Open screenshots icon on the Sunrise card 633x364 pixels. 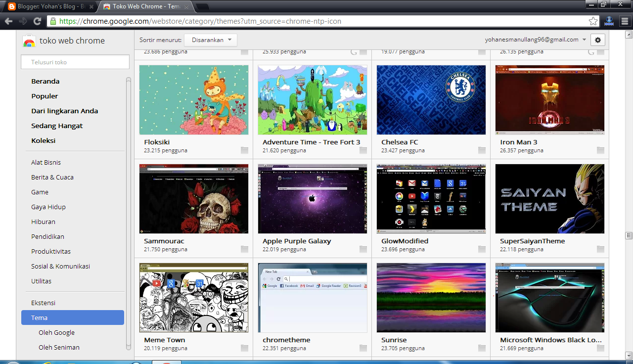[x=481, y=348]
